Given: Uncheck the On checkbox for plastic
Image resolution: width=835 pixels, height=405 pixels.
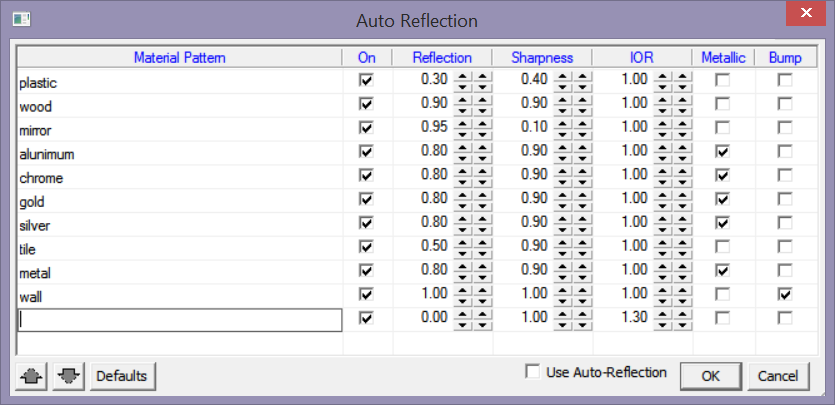Looking at the screenshot, I should point(367,80).
